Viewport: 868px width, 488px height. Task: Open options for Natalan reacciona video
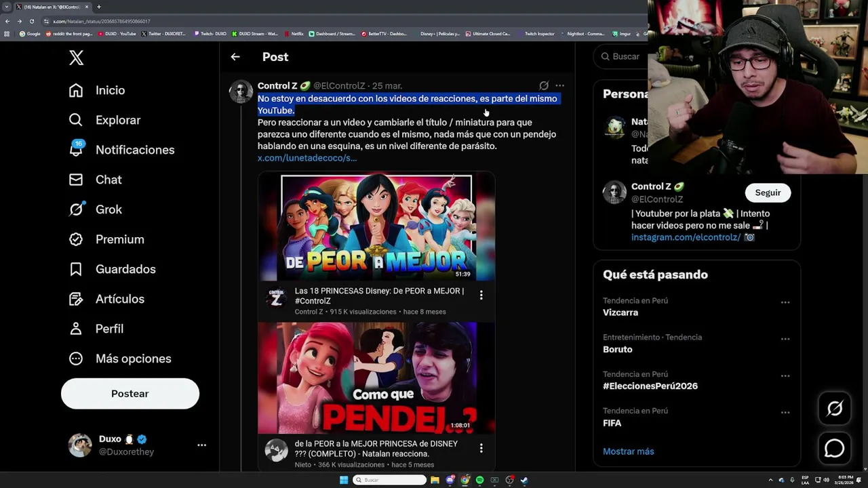click(481, 449)
